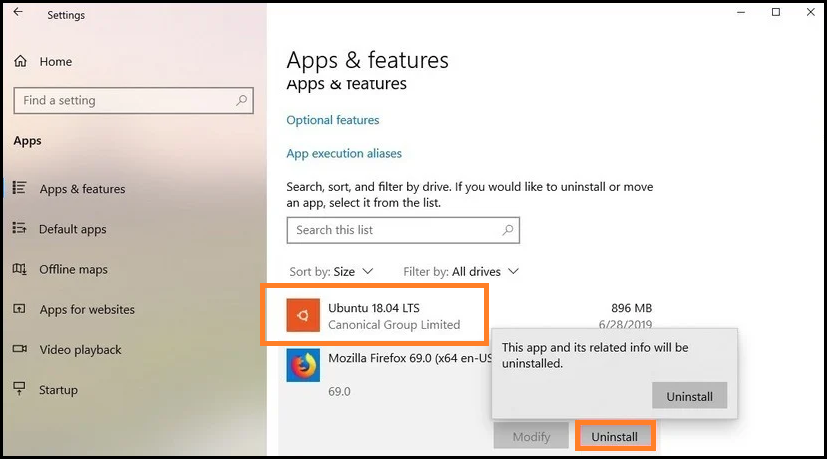Click the Mozilla Firefox app icon
Screen dimensions: 827x459
click(x=303, y=365)
